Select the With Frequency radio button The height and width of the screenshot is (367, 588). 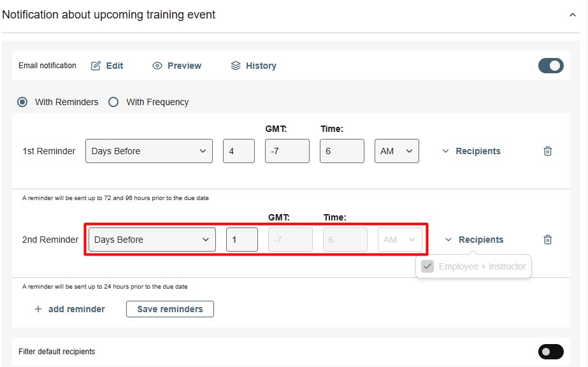(113, 102)
